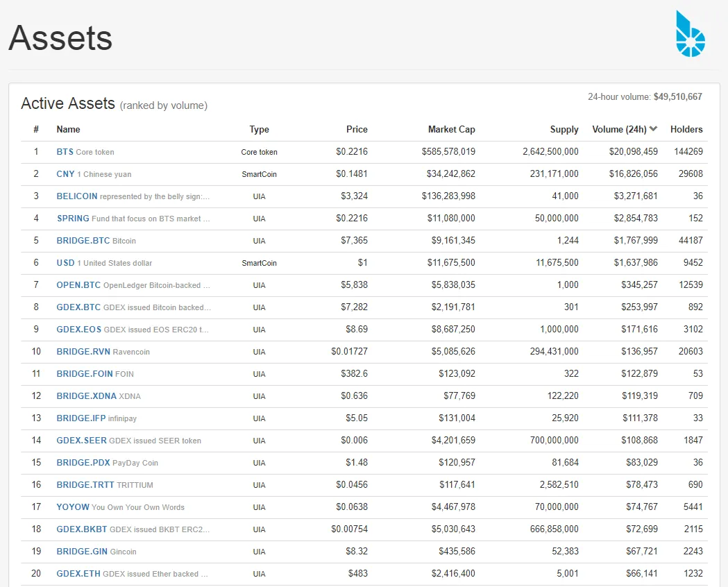
Task: Select BRIDGE.XDNA holders count 709
Action: pyautogui.click(x=695, y=396)
